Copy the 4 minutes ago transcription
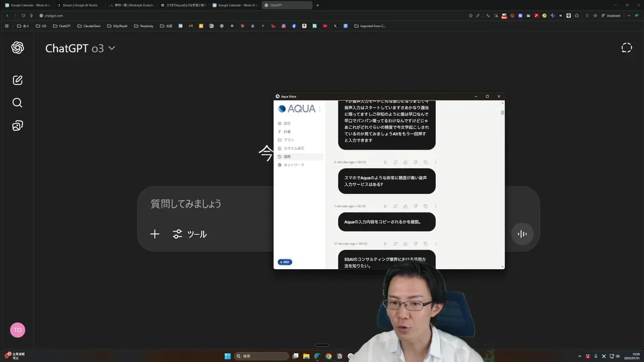The image size is (644, 362). coord(426,162)
